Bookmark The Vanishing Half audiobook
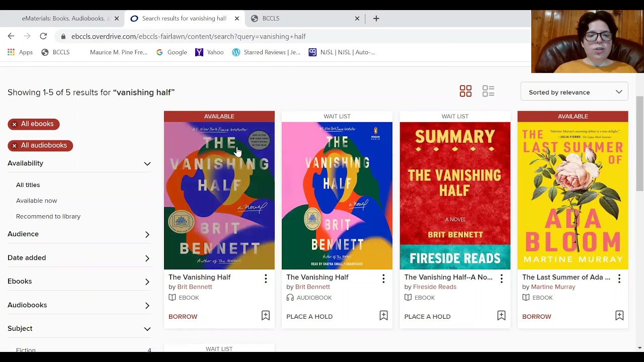 tap(383, 316)
